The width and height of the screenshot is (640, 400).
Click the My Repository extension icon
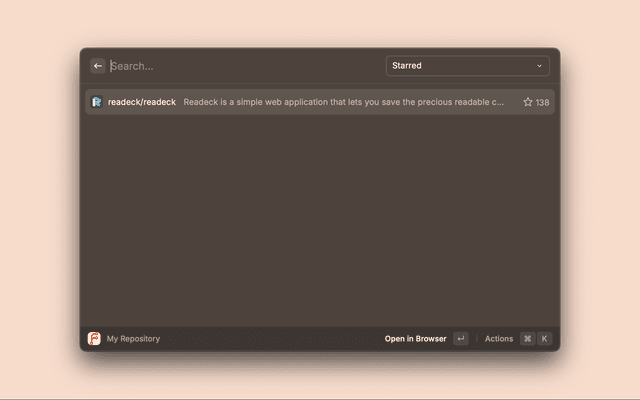pos(94,339)
